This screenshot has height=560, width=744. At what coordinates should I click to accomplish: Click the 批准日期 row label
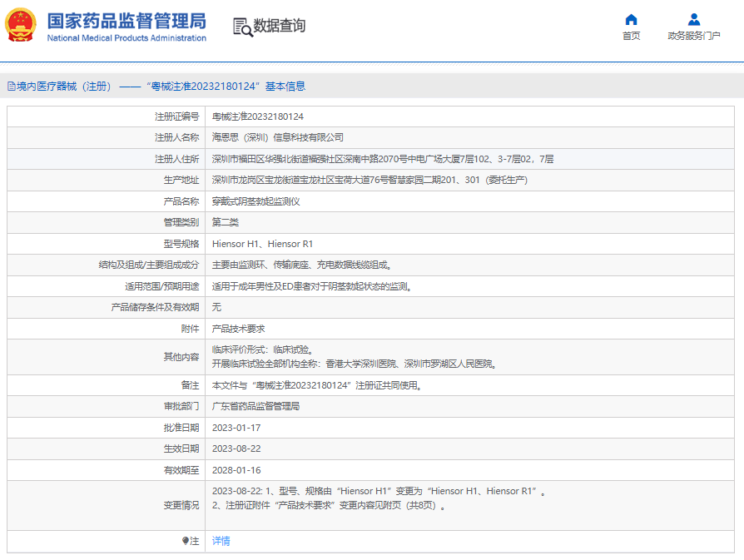pos(181,428)
